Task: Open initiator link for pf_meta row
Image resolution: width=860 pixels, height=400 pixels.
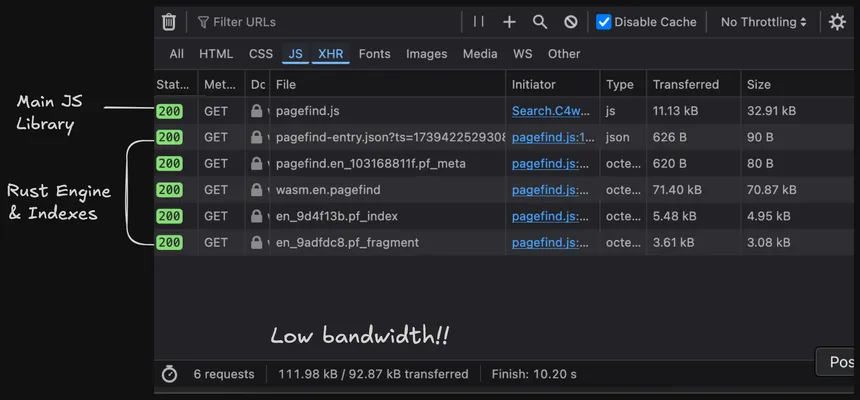Action: pos(551,164)
